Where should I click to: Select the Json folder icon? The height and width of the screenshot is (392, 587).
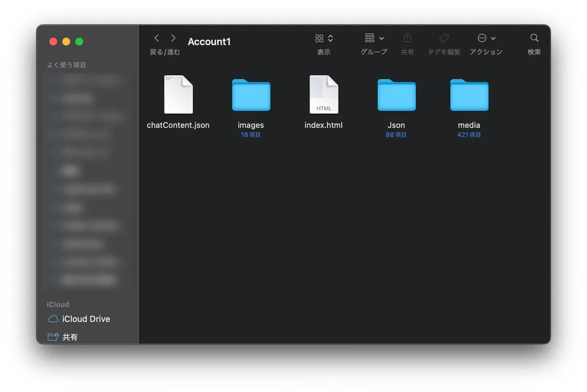(x=396, y=95)
